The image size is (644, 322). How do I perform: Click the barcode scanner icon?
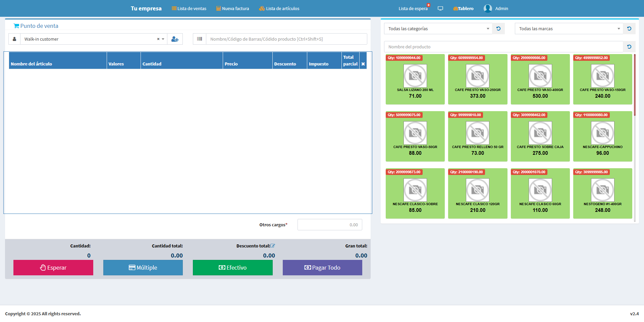point(200,39)
